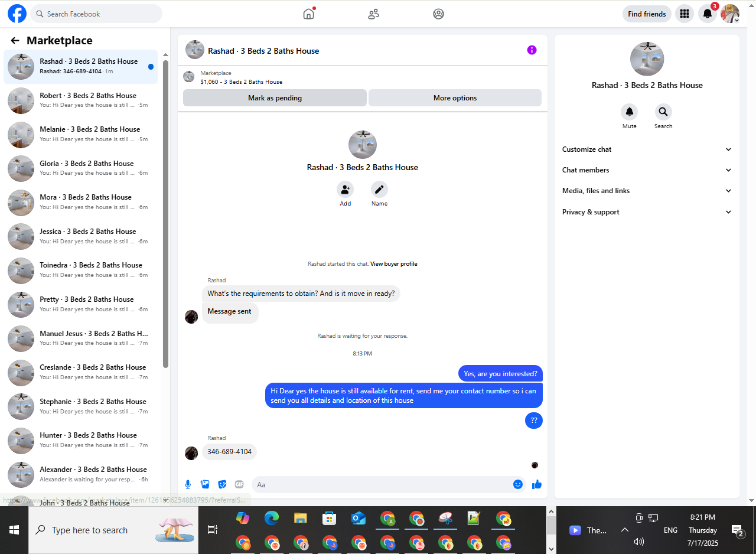Screen dimensions: 756x554
Task: Open the Stephanie conversation
Action: [81, 406]
